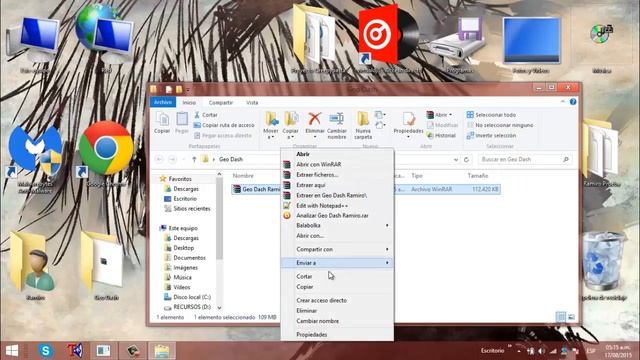Open the Enviar a submenu
Screen dimensions: 640x360
coord(337,263)
